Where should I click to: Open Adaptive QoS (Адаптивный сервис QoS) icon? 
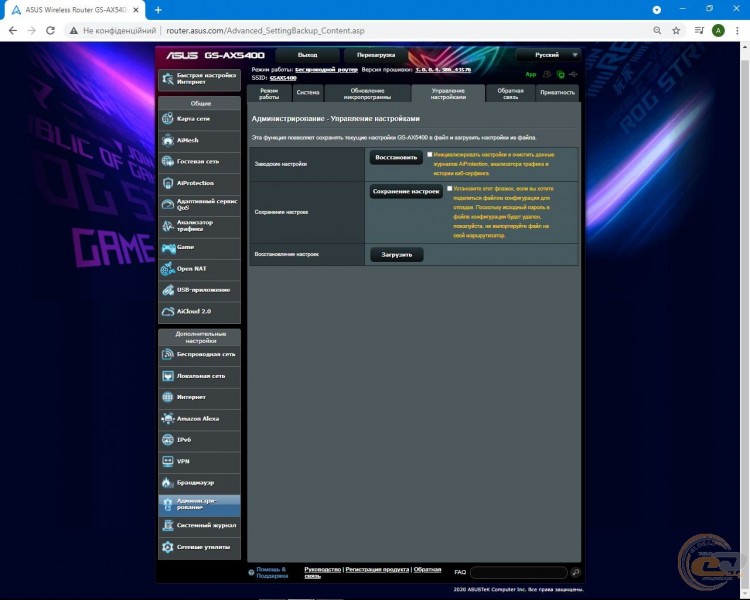[x=167, y=204]
